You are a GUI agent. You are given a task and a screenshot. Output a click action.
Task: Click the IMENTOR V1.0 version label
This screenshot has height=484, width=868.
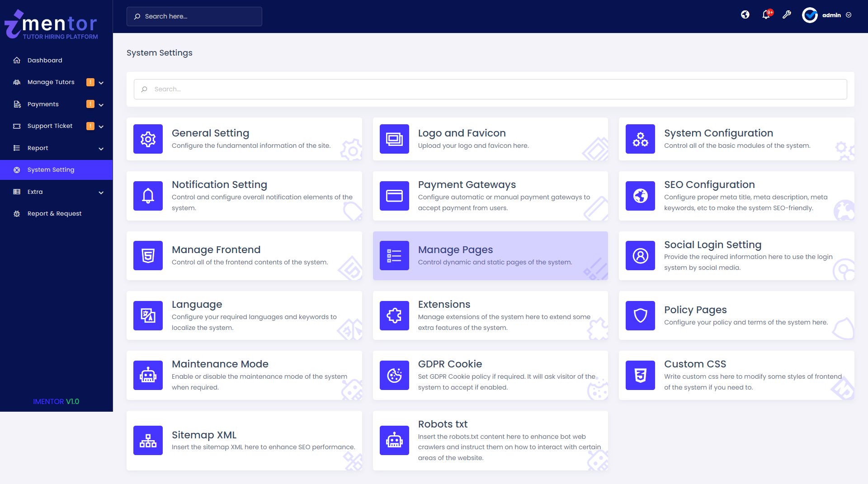pos(56,401)
